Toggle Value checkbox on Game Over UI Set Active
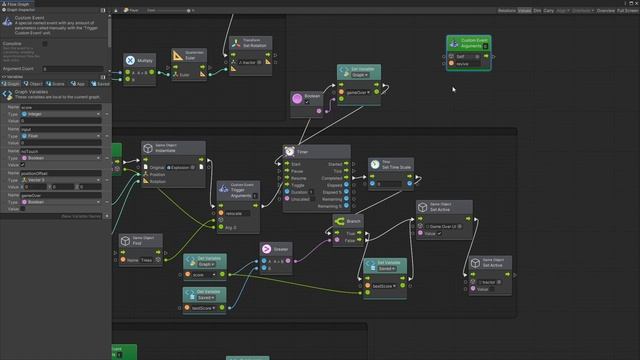640x360 pixels. point(440,233)
